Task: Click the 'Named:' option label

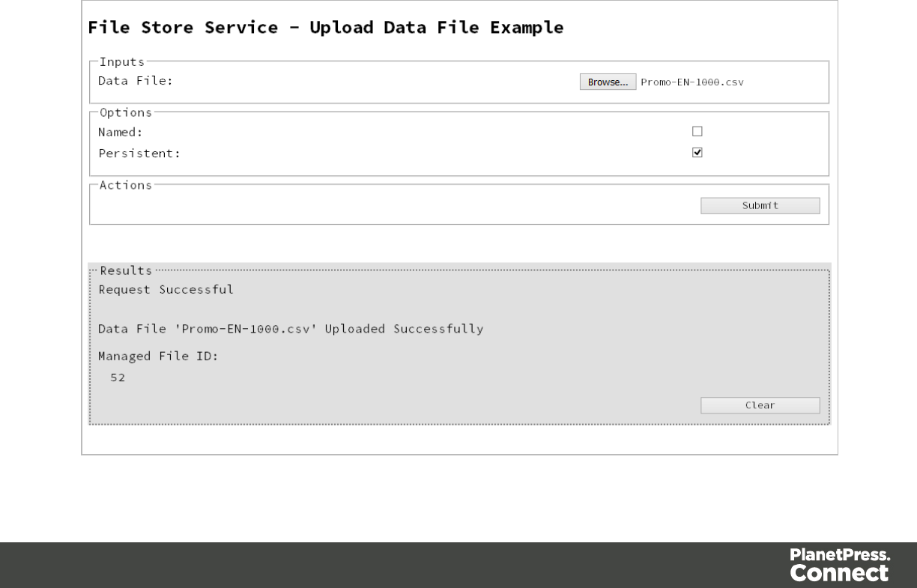Action: coord(121,132)
